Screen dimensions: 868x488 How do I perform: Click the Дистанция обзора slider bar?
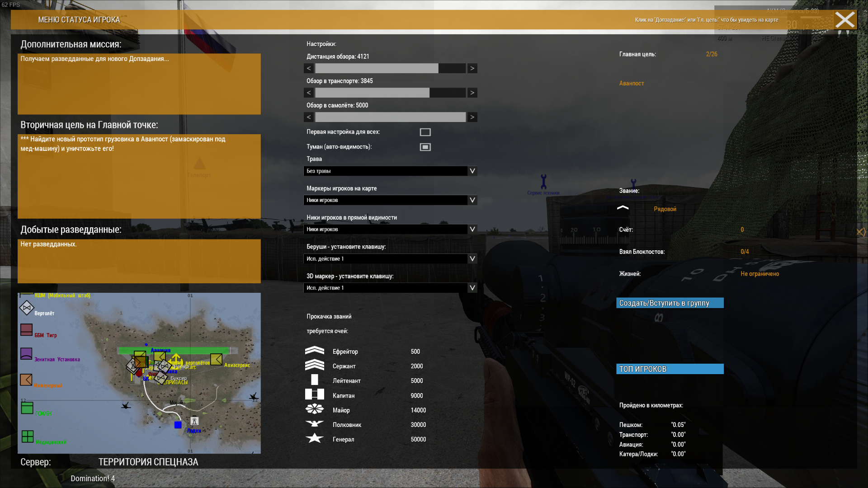390,68
